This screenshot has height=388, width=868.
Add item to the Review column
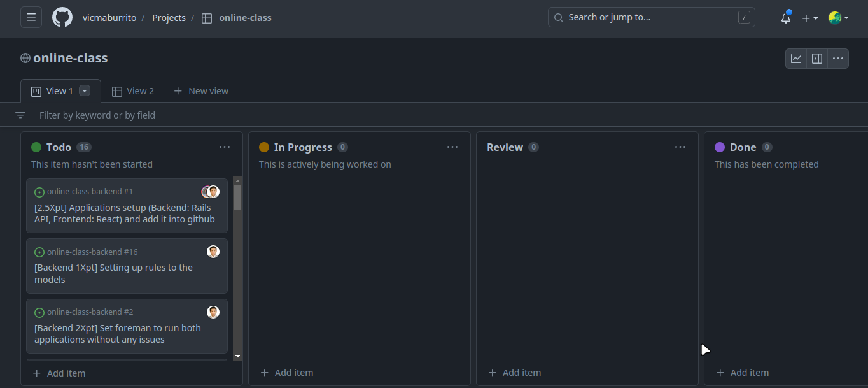514,372
